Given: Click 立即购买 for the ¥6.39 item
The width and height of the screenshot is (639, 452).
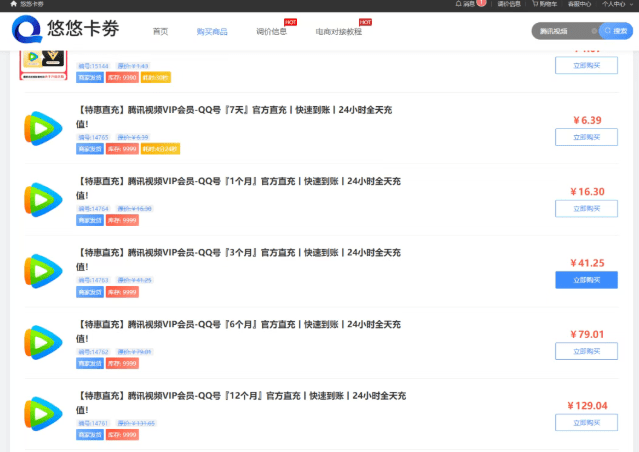Looking at the screenshot, I should [x=586, y=138].
